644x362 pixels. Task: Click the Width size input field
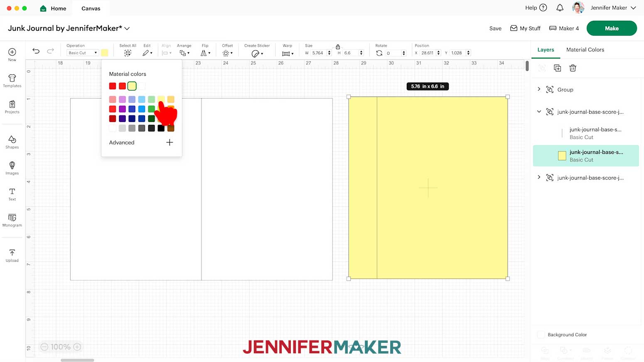pos(318,53)
